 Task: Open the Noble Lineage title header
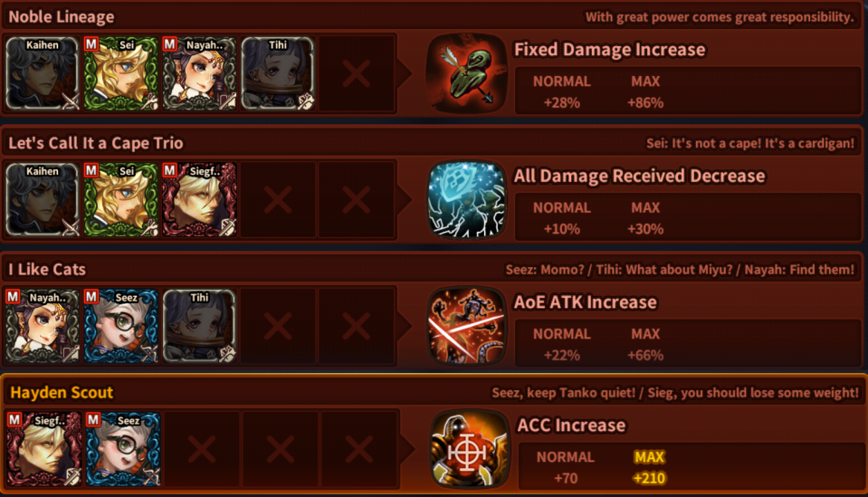coord(62,16)
